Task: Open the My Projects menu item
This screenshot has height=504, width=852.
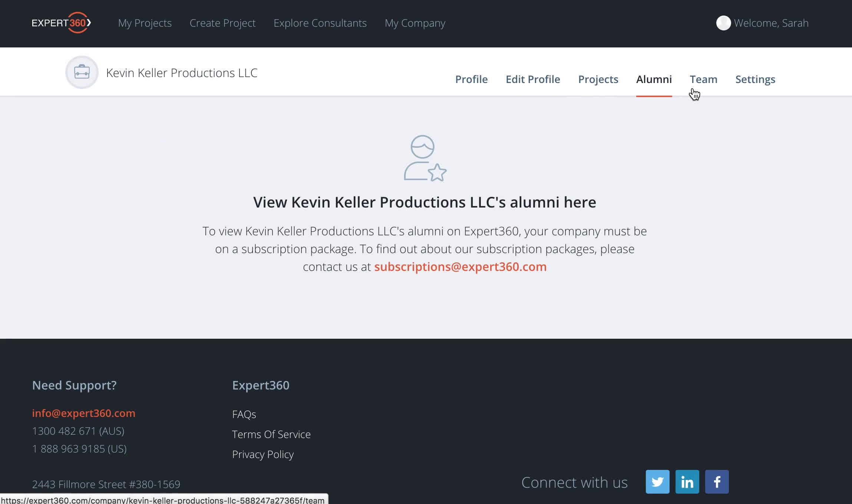Action: pos(145,23)
